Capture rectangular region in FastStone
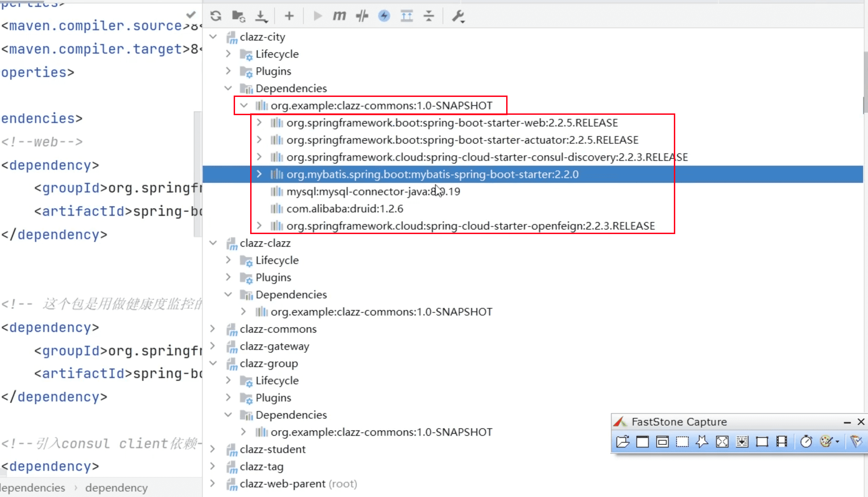The image size is (868, 497). tap(682, 441)
